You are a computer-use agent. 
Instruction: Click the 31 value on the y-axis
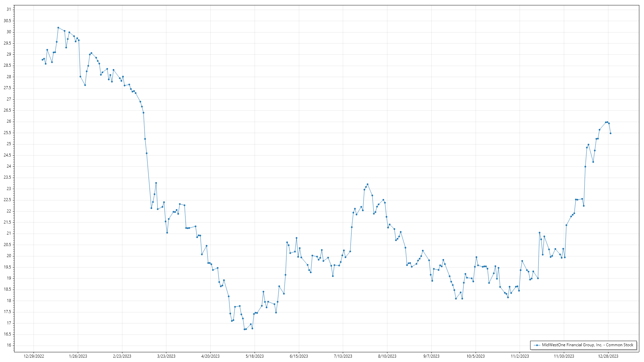(9, 9)
